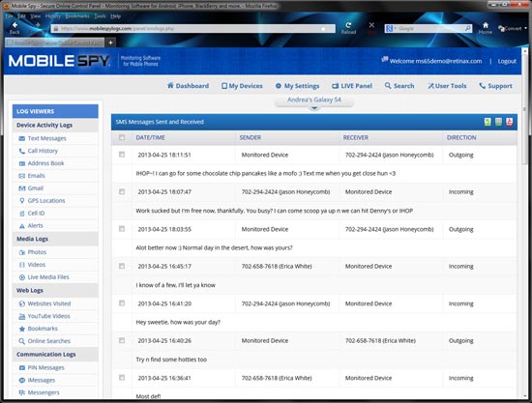Open Online Searches log
Image resolution: width=532 pixels, height=403 pixels.
49,341
